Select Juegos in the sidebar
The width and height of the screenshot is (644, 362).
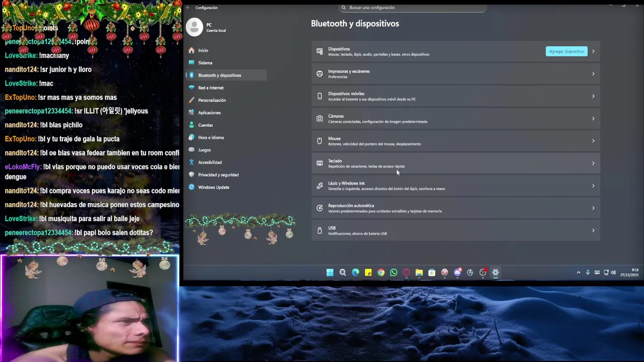coord(226,150)
